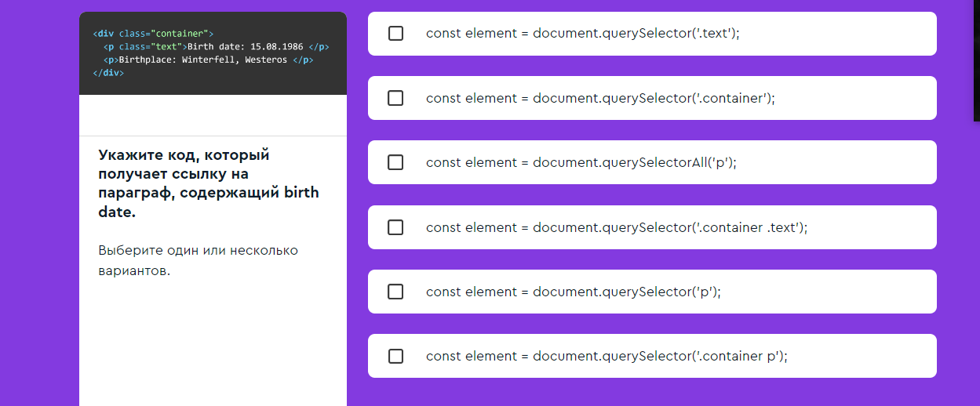Toggle the checkbox next to querySelector('p')

[396, 292]
